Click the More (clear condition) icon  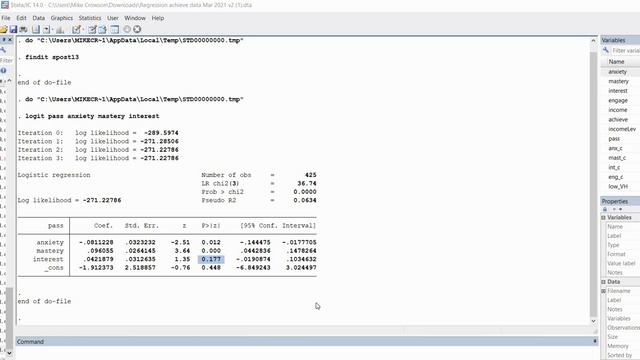[x=127, y=29]
